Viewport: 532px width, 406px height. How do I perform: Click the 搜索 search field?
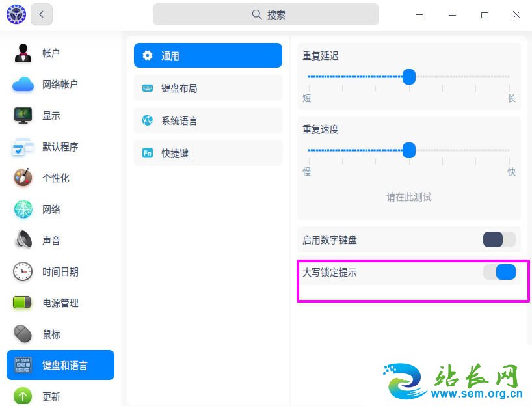266,14
